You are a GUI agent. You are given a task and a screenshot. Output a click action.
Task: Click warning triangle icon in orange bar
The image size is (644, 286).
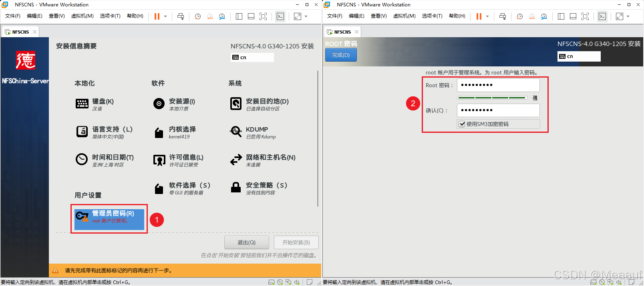point(56,271)
